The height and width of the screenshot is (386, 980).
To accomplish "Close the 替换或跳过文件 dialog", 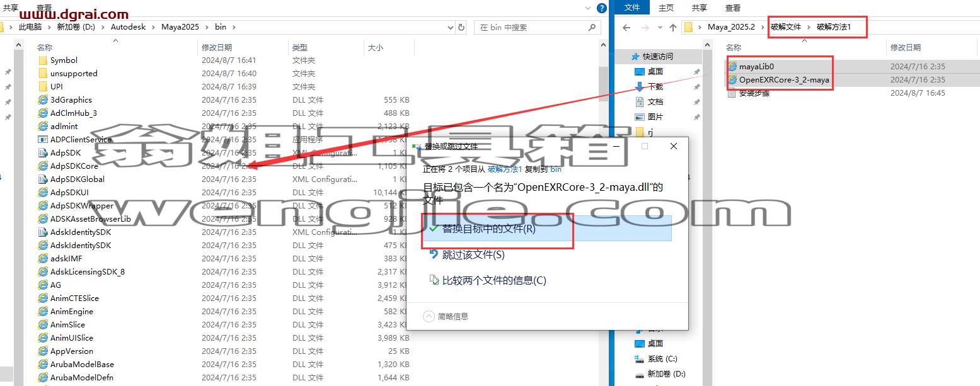I will (673, 146).
